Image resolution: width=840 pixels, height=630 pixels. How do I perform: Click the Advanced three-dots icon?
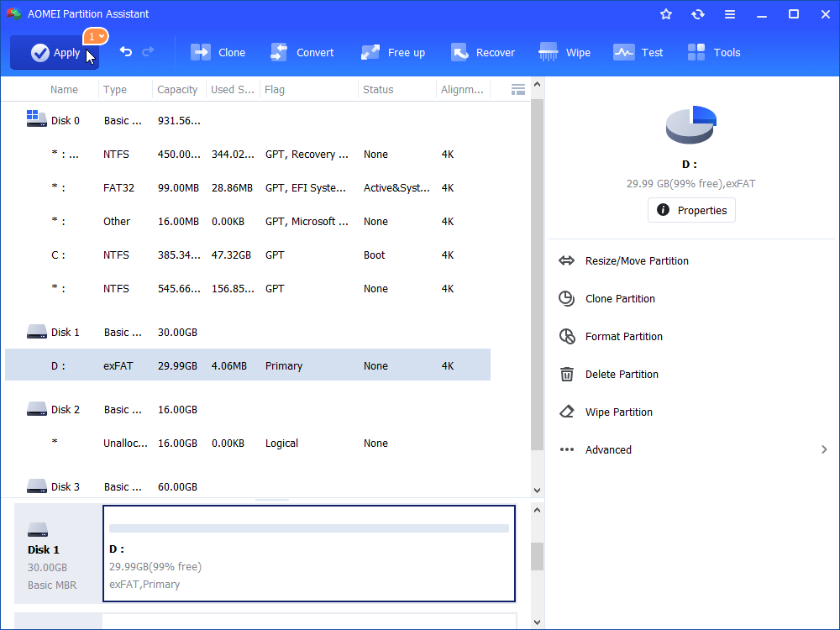[x=566, y=449]
